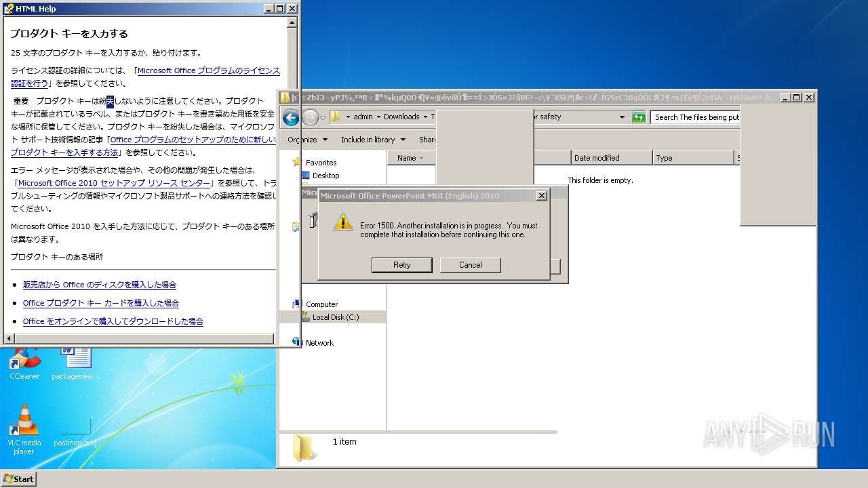868x488 pixels.
Task: Select Local Disk (C:) in navigation pane
Action: tap(335, 317)
